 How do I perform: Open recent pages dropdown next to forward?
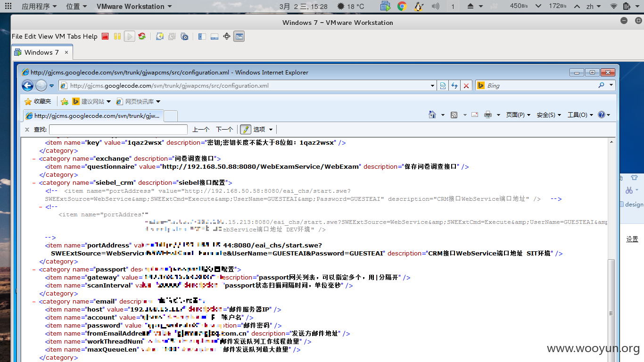[x=52, y=86]
